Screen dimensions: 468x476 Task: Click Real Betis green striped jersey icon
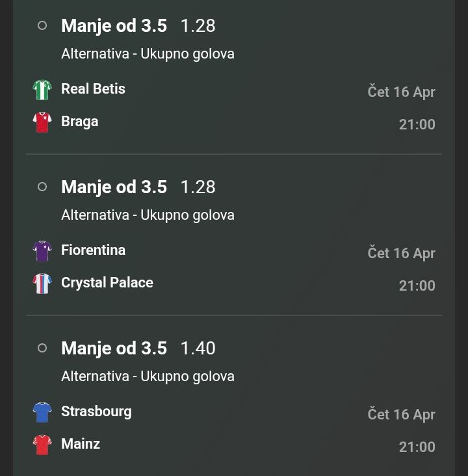pyautogui.click(x=42, y=90)
